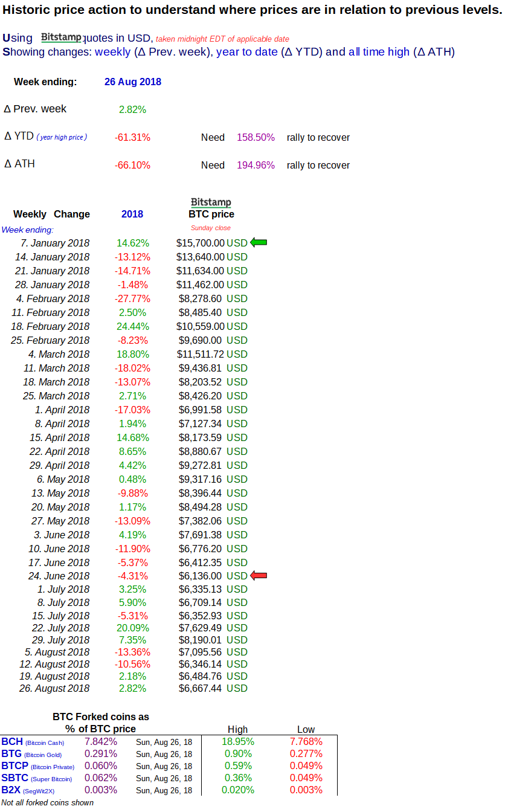
Task: Click the 20.09% change for 22. July
Action: tap(132, 628)
